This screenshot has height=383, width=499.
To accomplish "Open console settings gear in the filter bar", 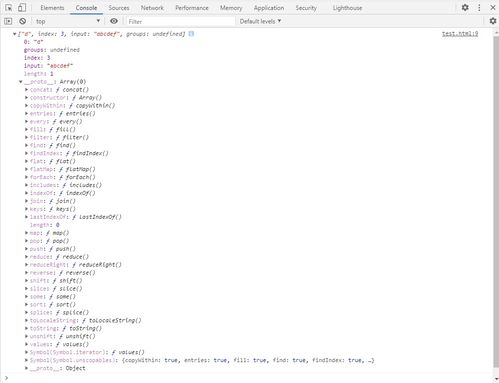I will pos(493,21).
